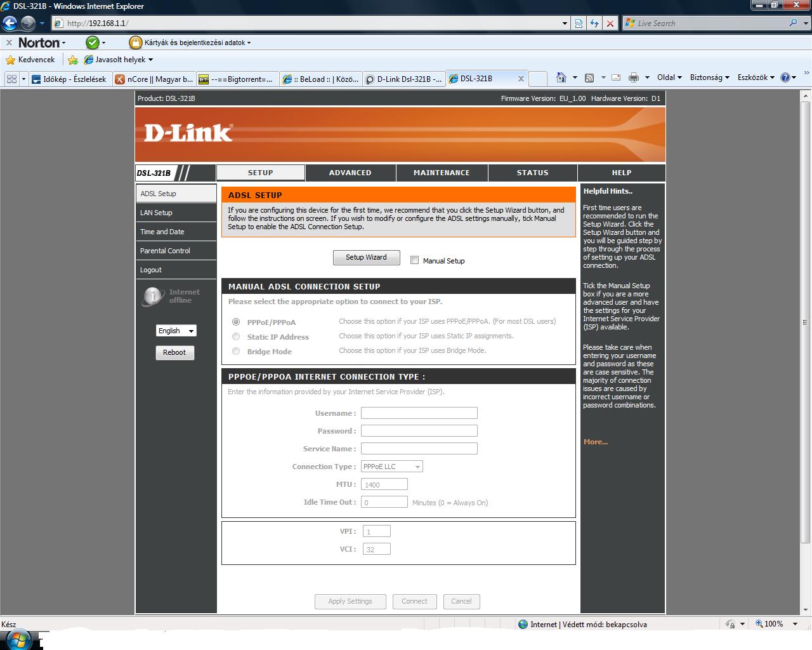Image resolution: width=812 pixels, height=650 pixels.
Task: Click Logout in the sidebar
Action: tap(176, 270)
